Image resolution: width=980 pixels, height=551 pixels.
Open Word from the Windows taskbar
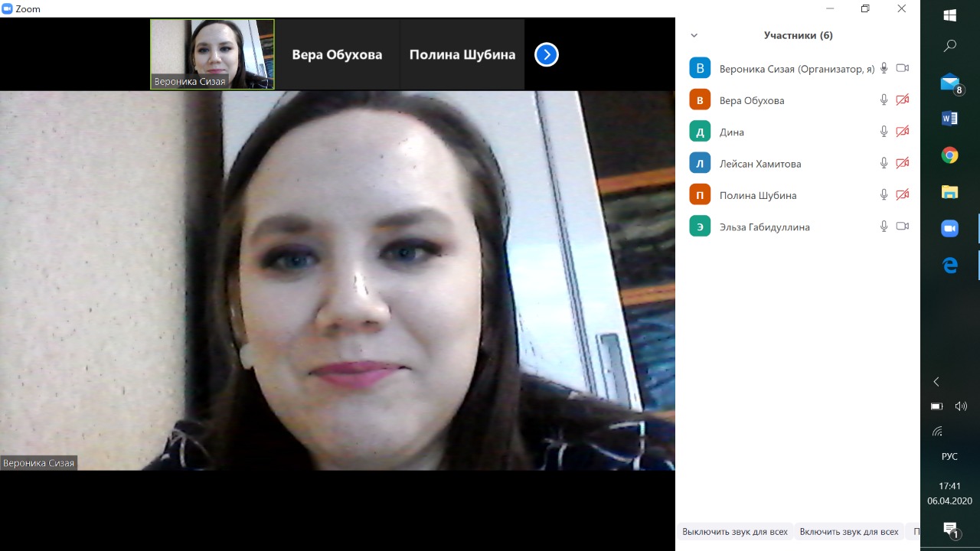(x=949, y=119)
